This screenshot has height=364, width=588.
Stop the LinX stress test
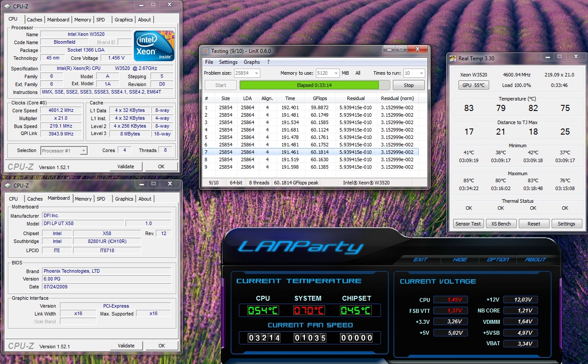click(x=409, y=85)
